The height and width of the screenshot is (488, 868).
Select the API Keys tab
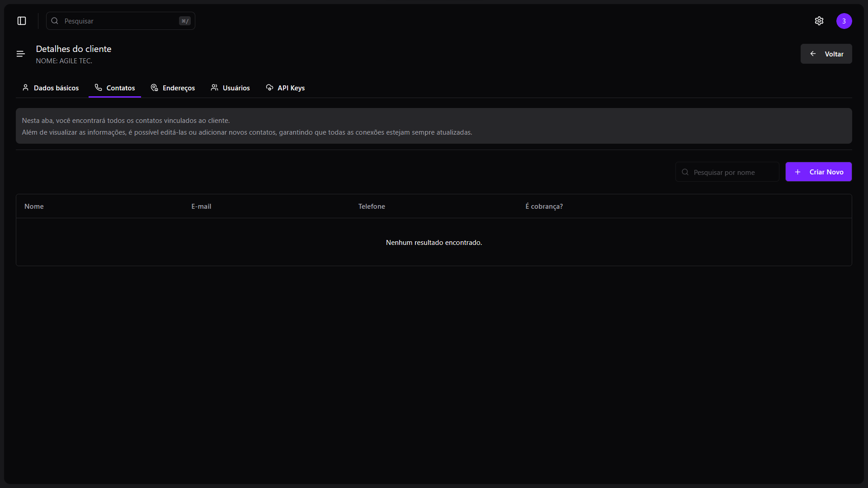pos(291,88)
